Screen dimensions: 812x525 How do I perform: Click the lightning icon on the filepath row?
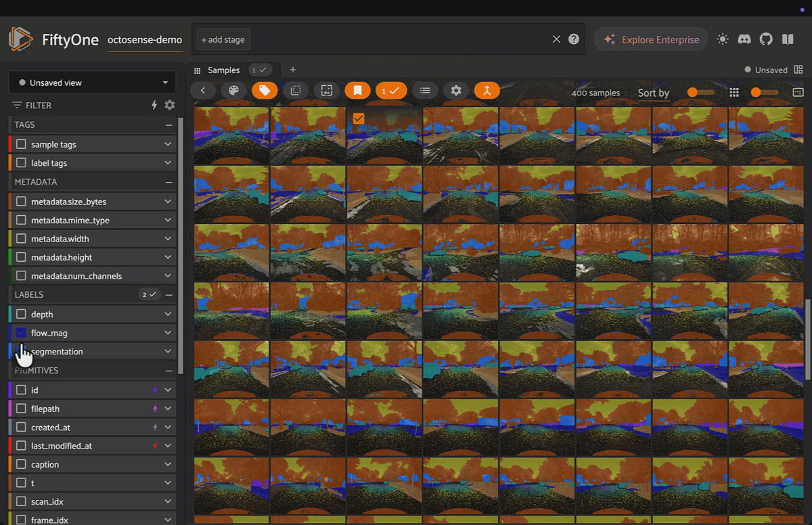(x=155, y=409)
